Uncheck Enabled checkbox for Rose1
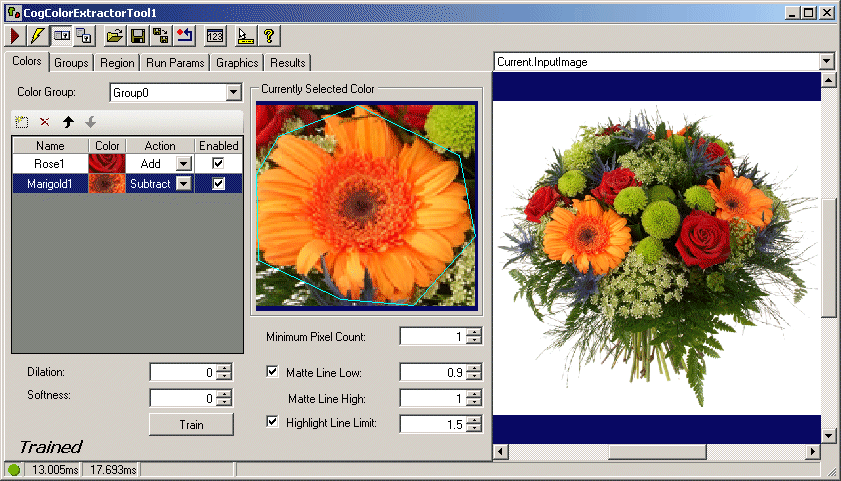Screen dimensions: 841x481 218,163
